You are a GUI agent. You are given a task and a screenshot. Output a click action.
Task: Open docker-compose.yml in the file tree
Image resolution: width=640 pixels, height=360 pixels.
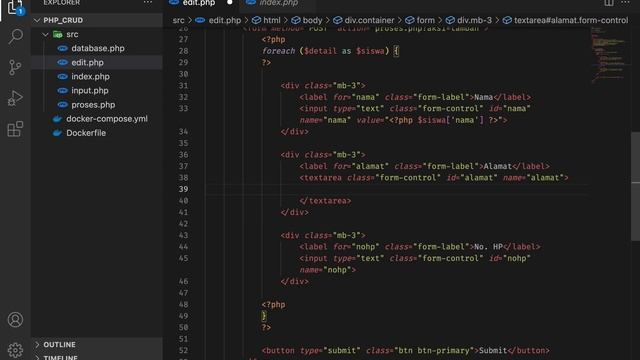(x=107, y=119)
